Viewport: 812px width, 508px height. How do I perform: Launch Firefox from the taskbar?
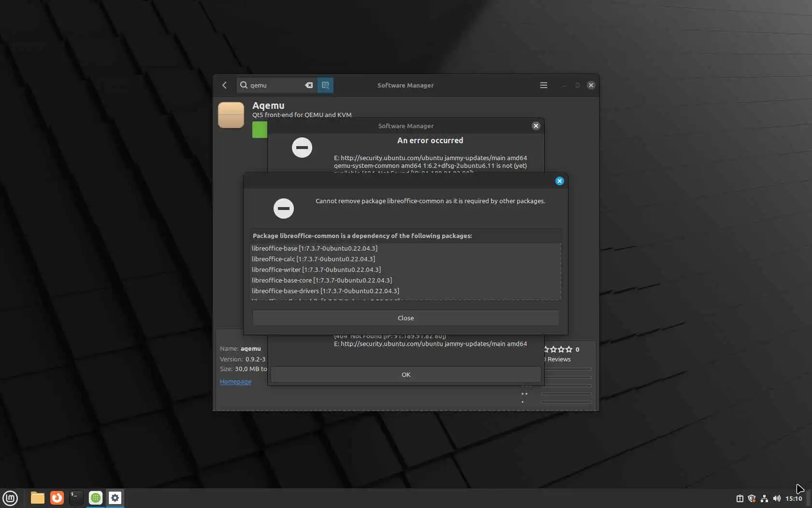point(57,498)
